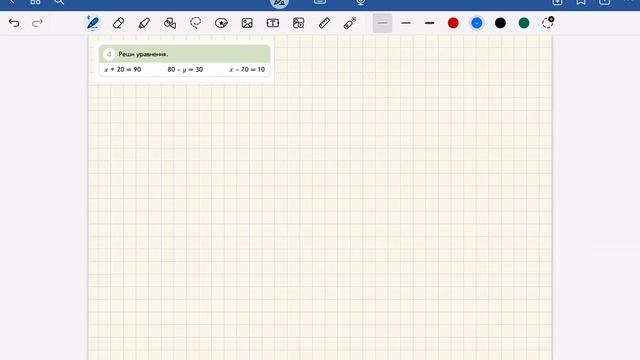The image size is (640, 360).
Task: Select the Eraser tool
Action: (118, 23)
